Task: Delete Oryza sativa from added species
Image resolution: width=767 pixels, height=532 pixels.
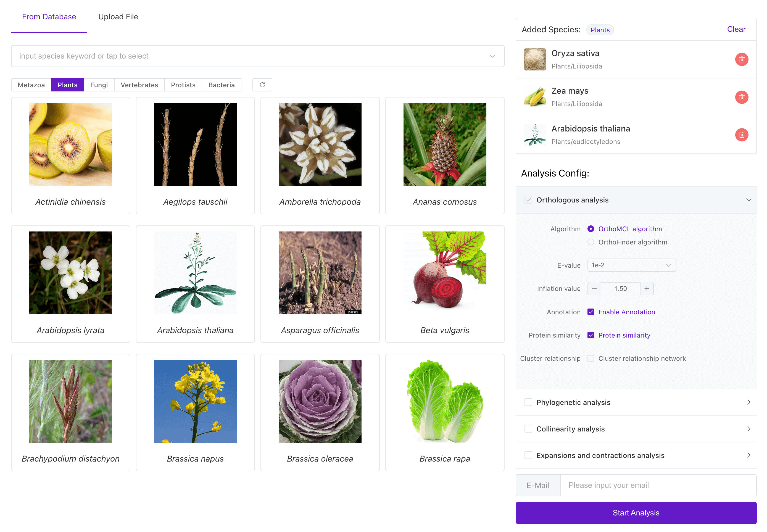Action: pos(741,59)
